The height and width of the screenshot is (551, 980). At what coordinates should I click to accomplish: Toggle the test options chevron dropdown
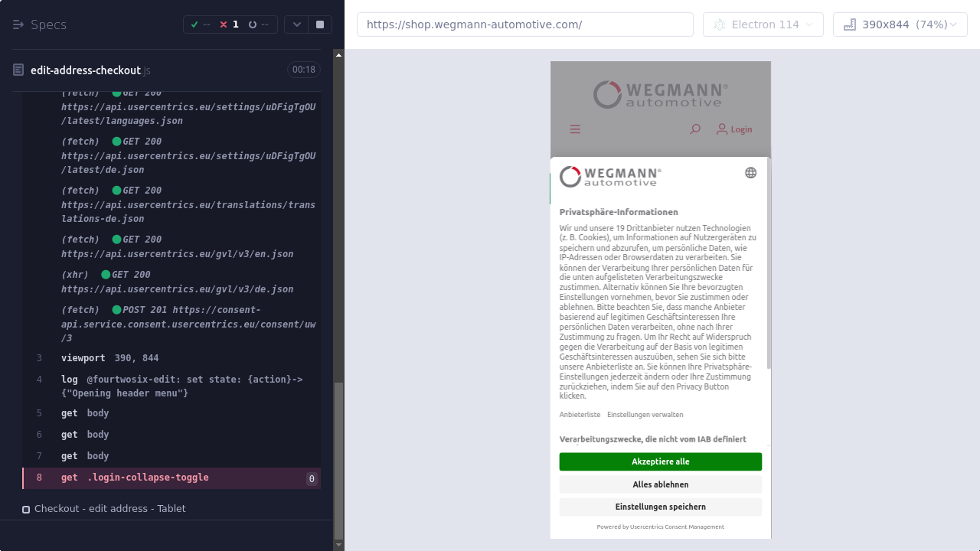[296, 24]
